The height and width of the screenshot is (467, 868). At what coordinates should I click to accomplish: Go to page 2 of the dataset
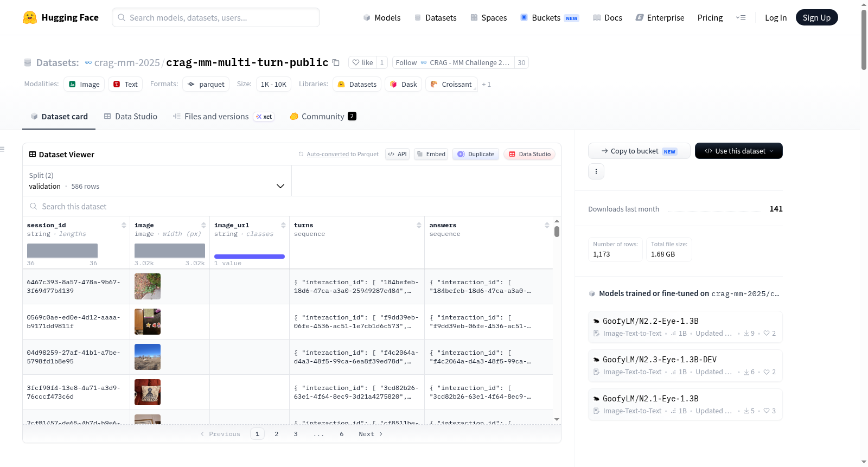coord(277,434)
